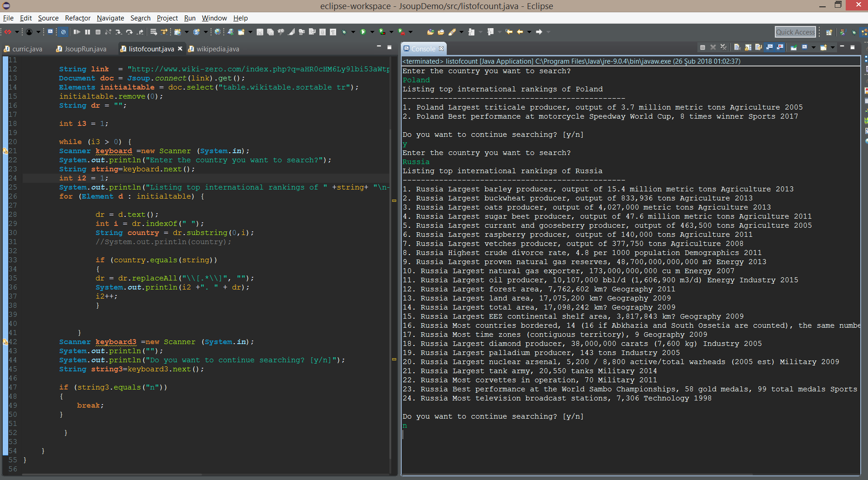868x480 pixels.
Task: Close the Console view tab
Action: click(x=441, y=49)
